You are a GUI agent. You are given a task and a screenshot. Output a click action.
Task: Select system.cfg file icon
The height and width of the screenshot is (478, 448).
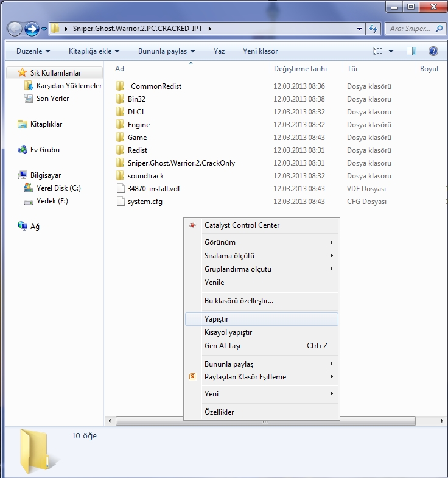[x=121, y=202]
